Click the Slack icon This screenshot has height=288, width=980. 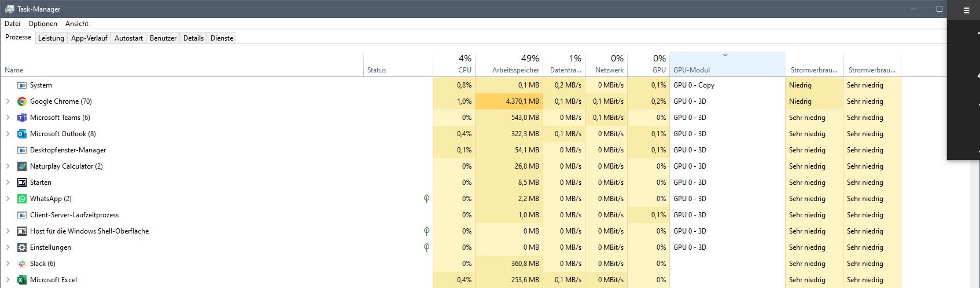pyautogui.click(x=22, y=264)
